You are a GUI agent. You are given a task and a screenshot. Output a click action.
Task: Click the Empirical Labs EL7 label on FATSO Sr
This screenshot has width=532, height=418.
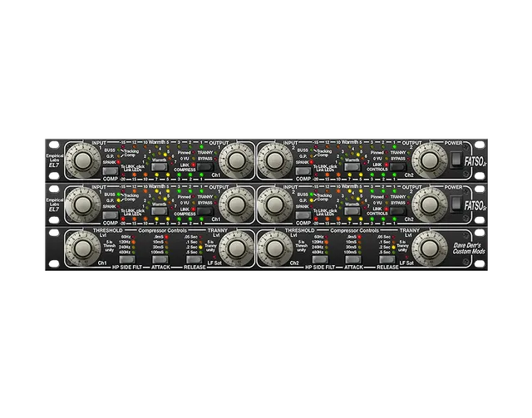click(x=55, y=204)
